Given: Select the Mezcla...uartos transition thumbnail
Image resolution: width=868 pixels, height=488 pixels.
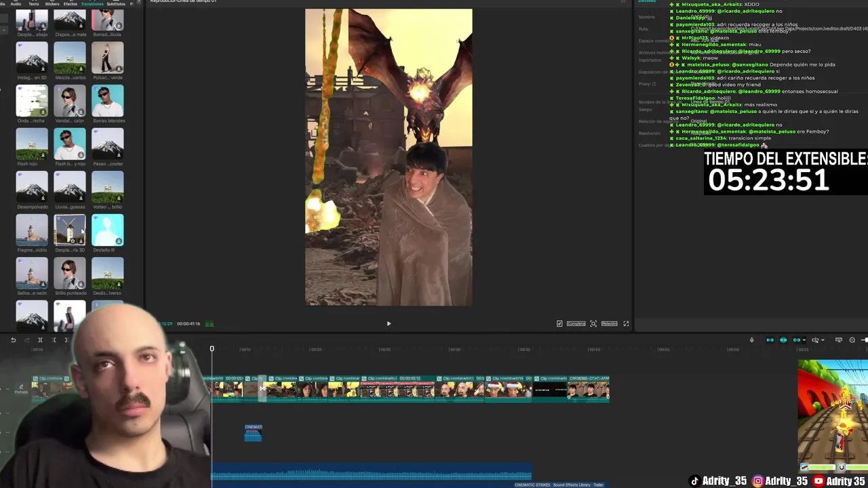Looking at the screenshot, I should 70,58.
